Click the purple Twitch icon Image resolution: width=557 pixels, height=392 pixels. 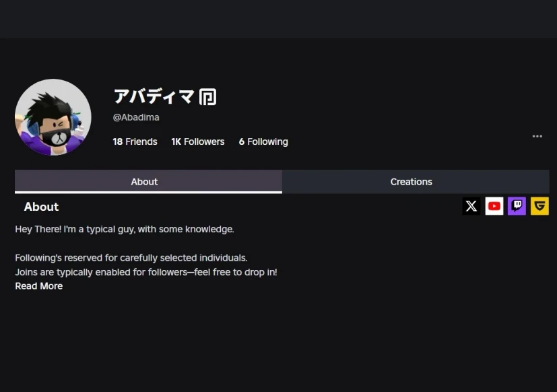[517, 206]
